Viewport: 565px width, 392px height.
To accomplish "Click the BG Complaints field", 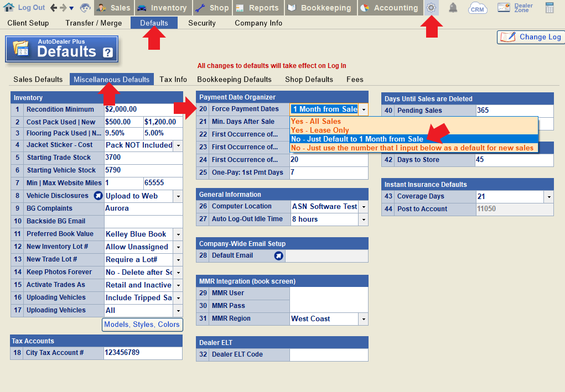I will (143, 208).
